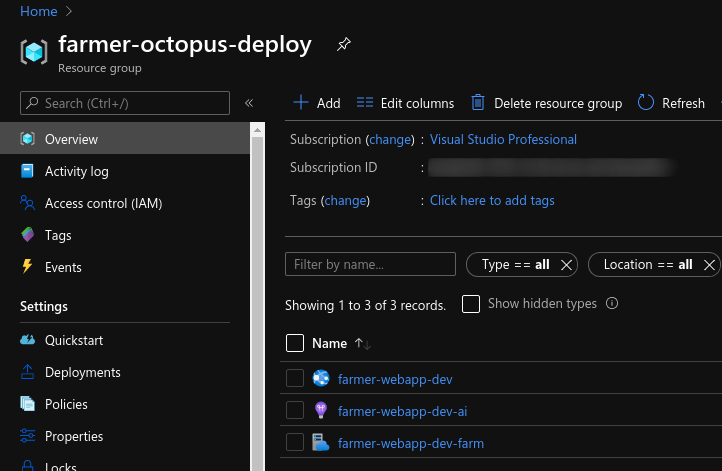Click the Locks padlock icon
722x471 pixels.
(28, 465)
